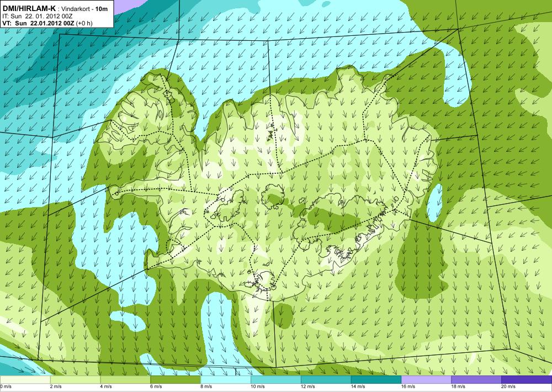
Task: Click the 'Vindarkort - 10m' map title
Action: pos(85,9)
